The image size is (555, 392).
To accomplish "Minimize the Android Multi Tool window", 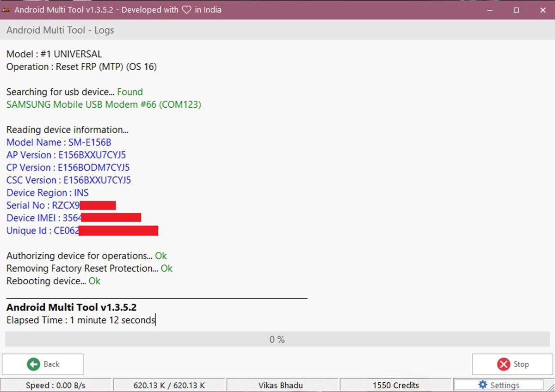I will point(490,10).
